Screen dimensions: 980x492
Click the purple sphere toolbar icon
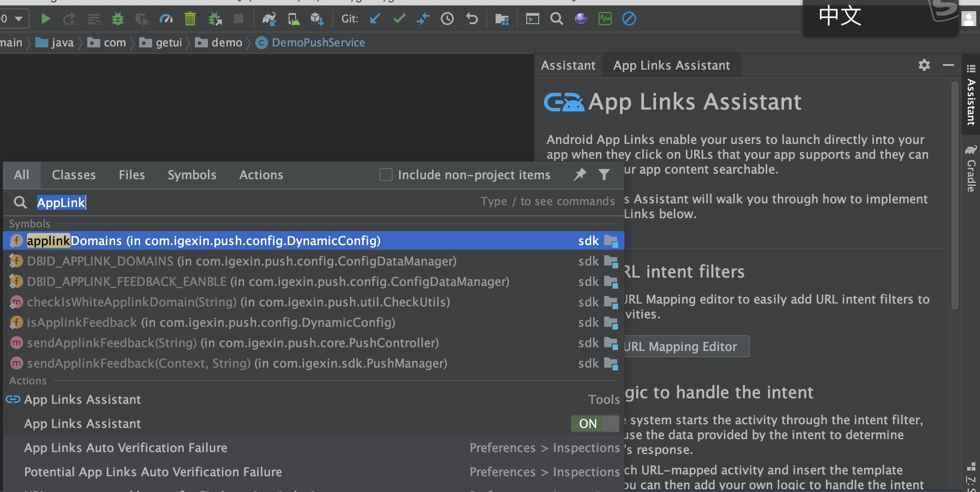coord(581,19)
